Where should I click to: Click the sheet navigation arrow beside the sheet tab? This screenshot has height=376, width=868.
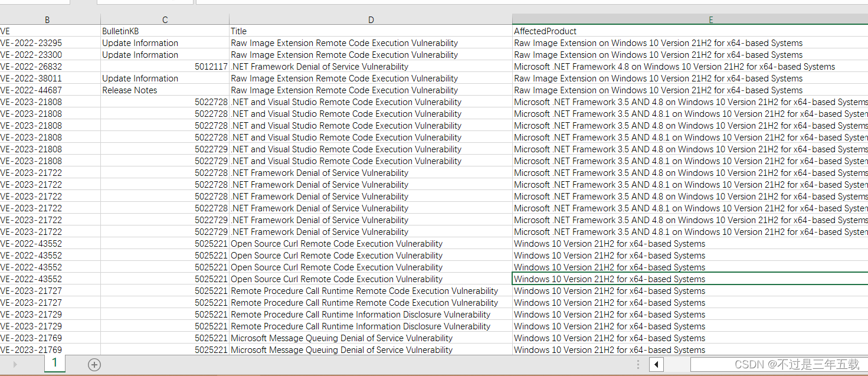tap(15, 364)
